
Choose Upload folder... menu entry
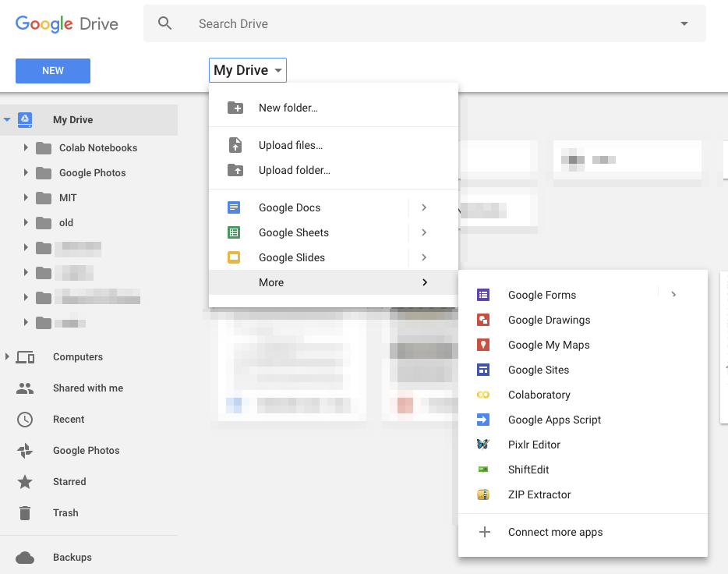pyautogui.click(x=334, y=171)
